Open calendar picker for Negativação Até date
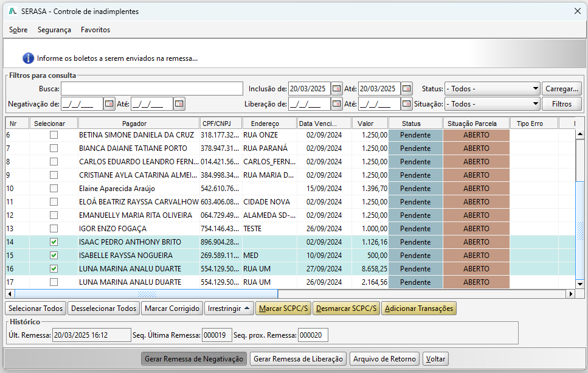588x373 pixels. [179, 104]
